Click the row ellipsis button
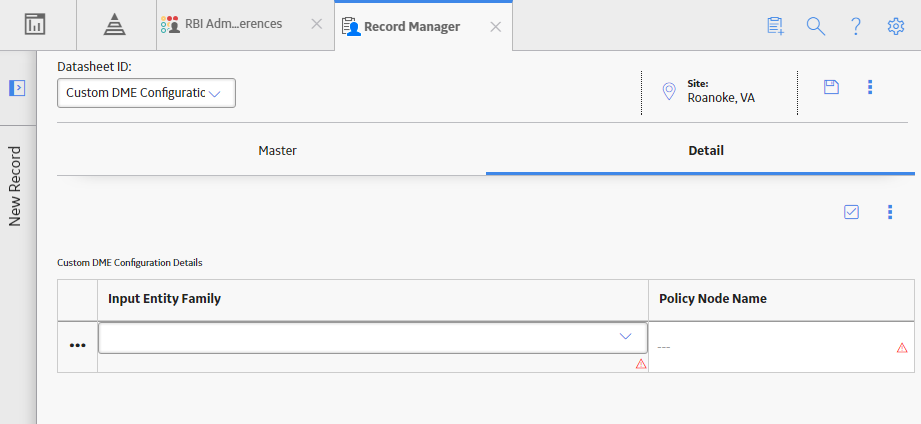This screenshot has height=424, width=921. point(78,345)
